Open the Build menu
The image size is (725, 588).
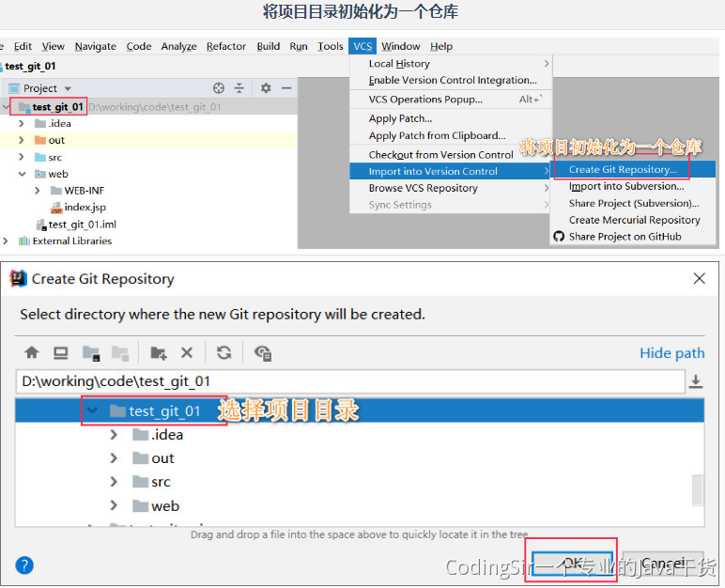point(269,46)
